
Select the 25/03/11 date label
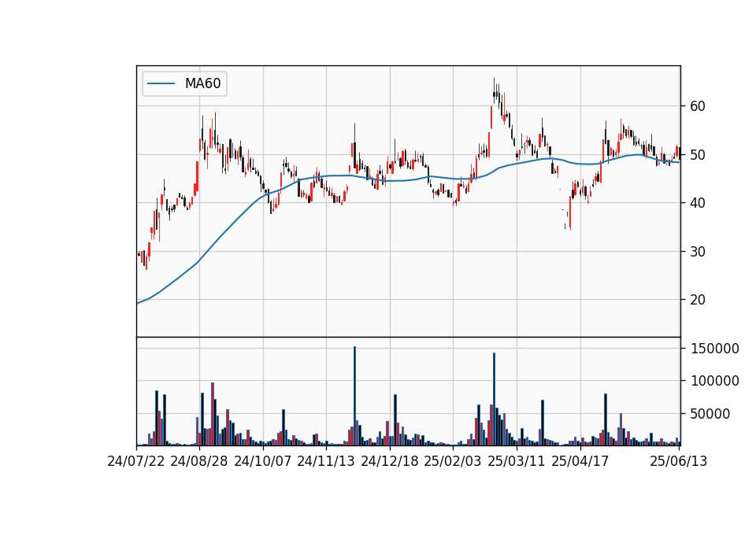pyautogui.click(x=517, y=461)
